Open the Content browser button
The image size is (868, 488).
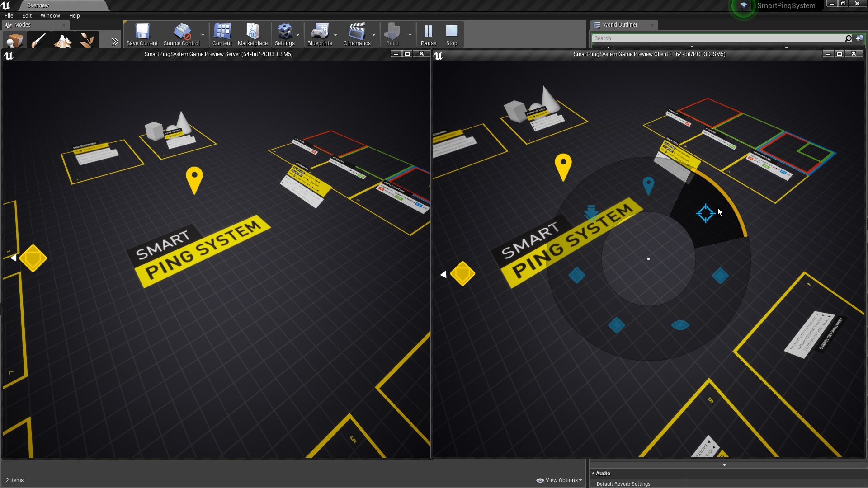[x=222, y=35]
